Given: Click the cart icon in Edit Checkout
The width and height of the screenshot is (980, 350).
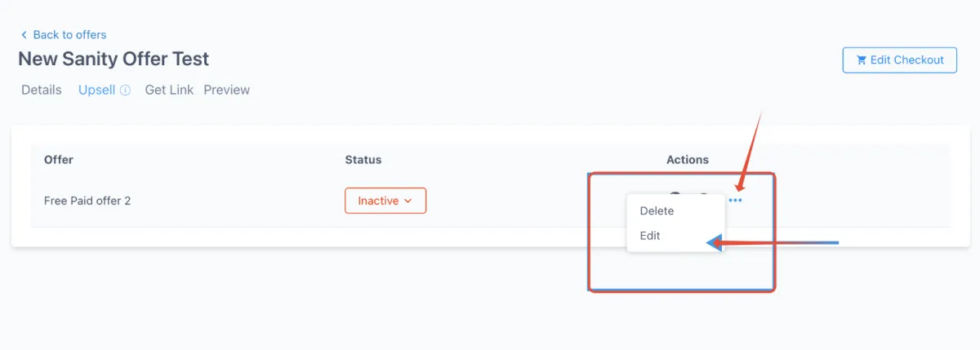Looking at the screenshot, I should point(861,60).
